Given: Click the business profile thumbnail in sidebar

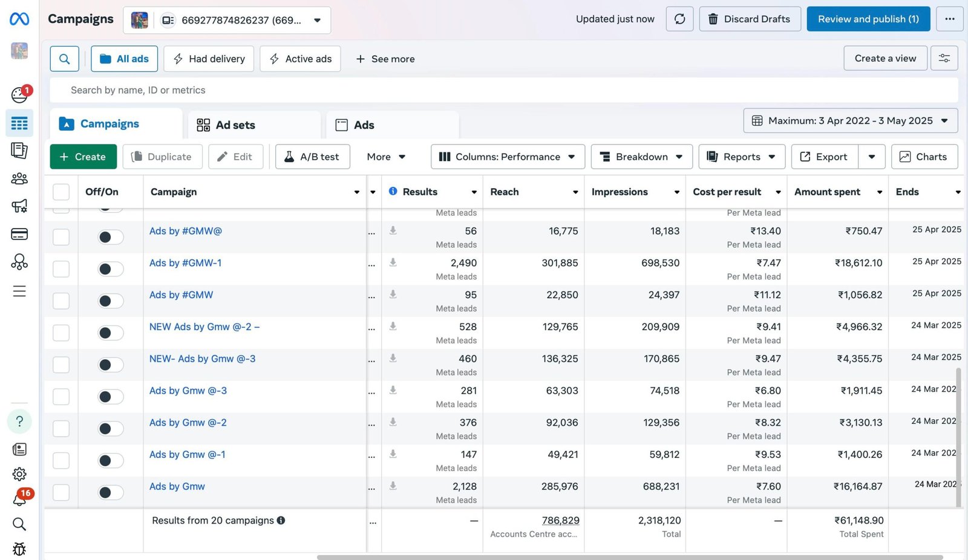Looking at the screenshot, I should point(19,51).
